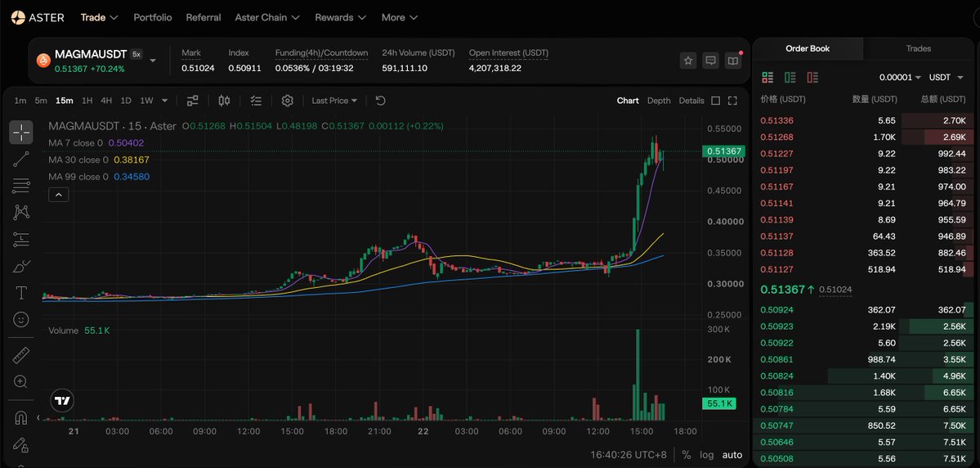Select the 1H timeframe button
The height and width of the screenshot is (468, 980).
point(87,101)
